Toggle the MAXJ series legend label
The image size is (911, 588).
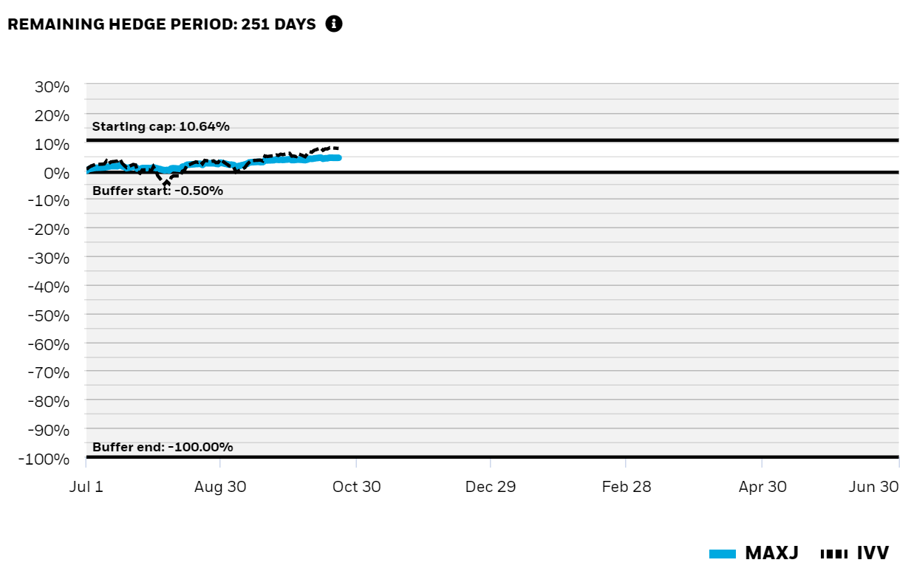point(771,553)
